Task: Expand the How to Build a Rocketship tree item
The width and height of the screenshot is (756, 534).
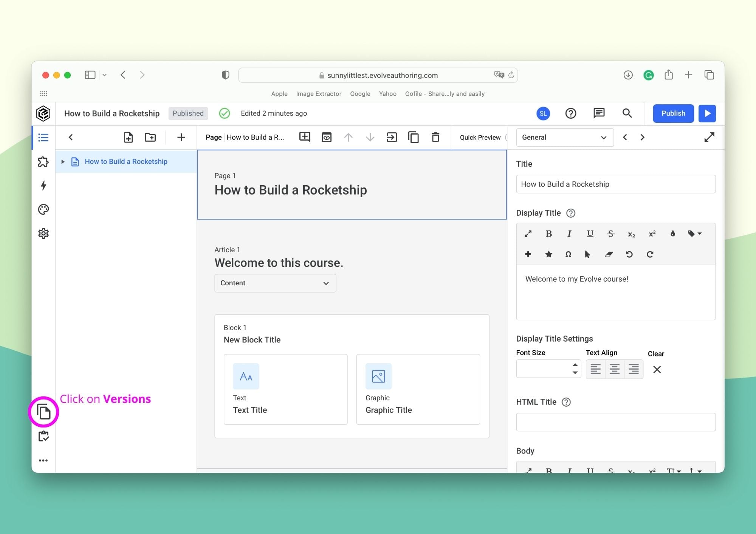Action: click(63, 162)
